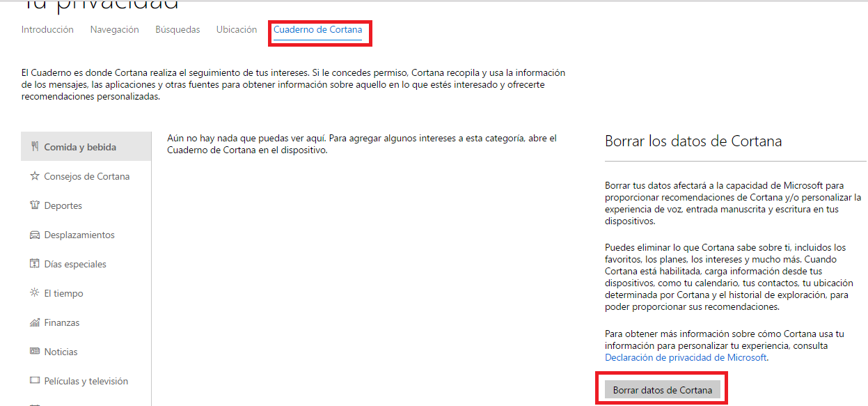This screenshot has height=406, width=868.
Task: Click the sun icon for El tiempo
Action: point(34,293)
